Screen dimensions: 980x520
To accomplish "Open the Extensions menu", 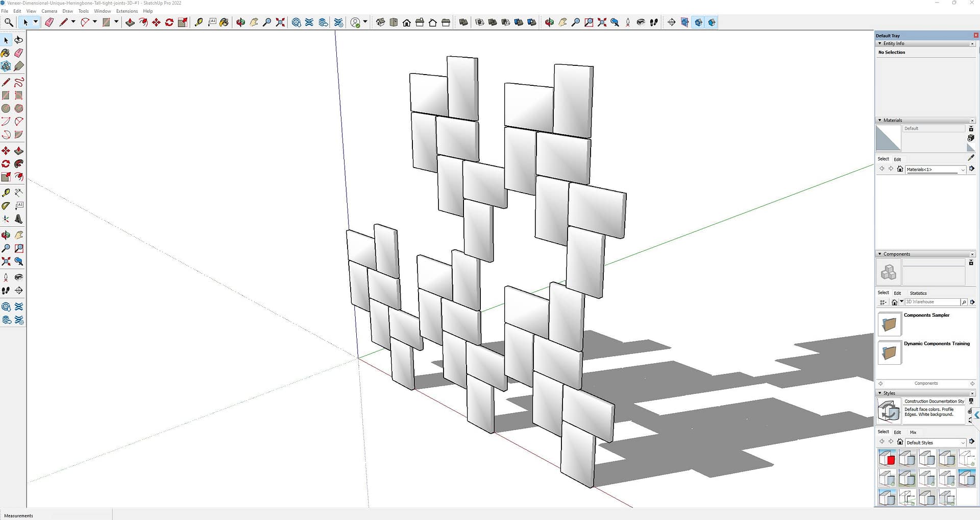I will pos(127,11).
